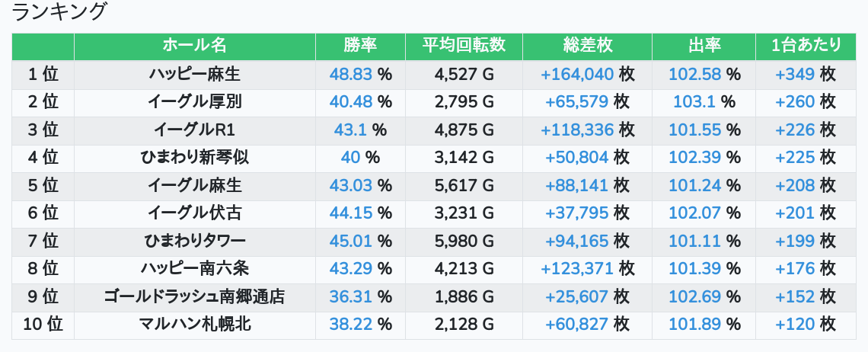Image resolution: width=868 pixels, height=352 pixels.
Task: Click the +123,371 value for ハッピー南六条
Action: pos(577,269)
